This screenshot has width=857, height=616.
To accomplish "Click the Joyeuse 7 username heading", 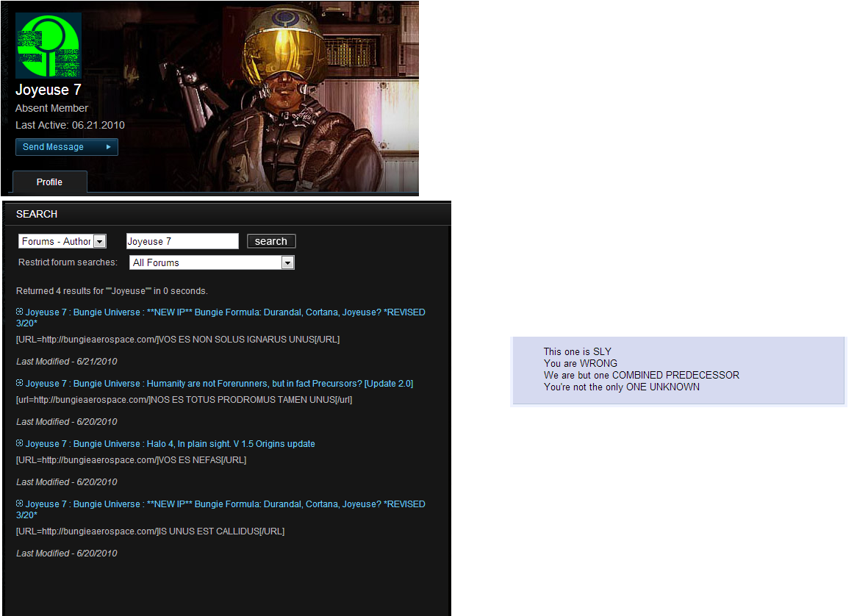I will pyautogui.click(x=48, y=90).
